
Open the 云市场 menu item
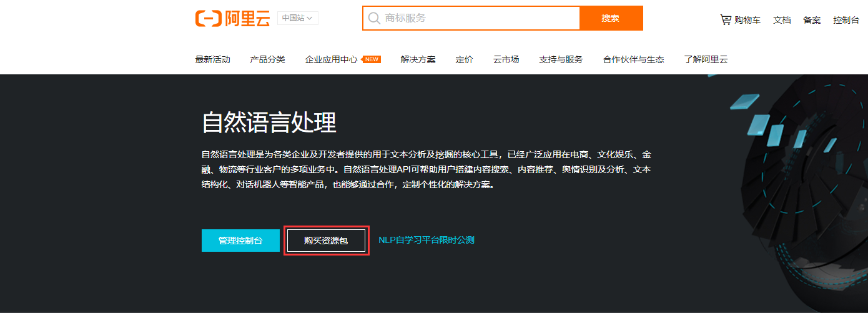click(506, 59)
